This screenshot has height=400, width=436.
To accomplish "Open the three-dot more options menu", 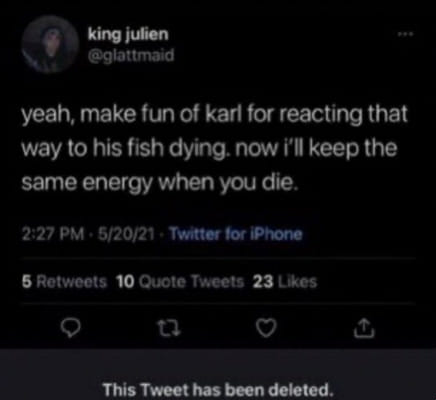I will pyautogui.click(x=405, y=34).
